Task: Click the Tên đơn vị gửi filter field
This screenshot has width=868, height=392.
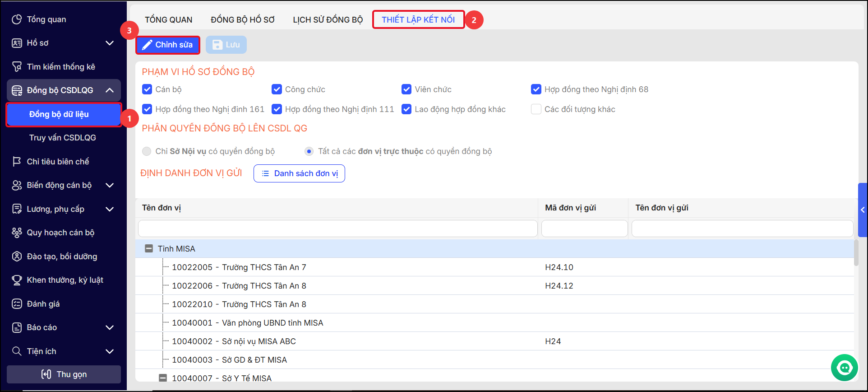Action: 742,229
